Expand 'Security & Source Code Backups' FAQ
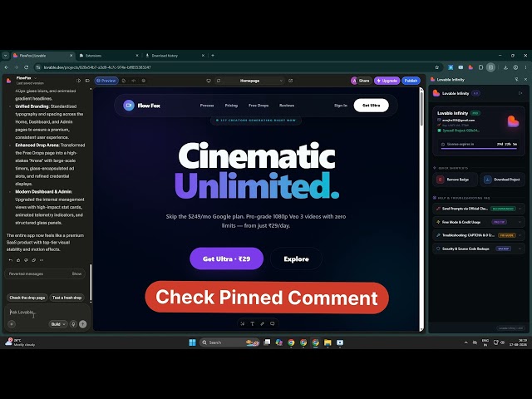Screen dimensions: 532x399 tap(479, 249)
